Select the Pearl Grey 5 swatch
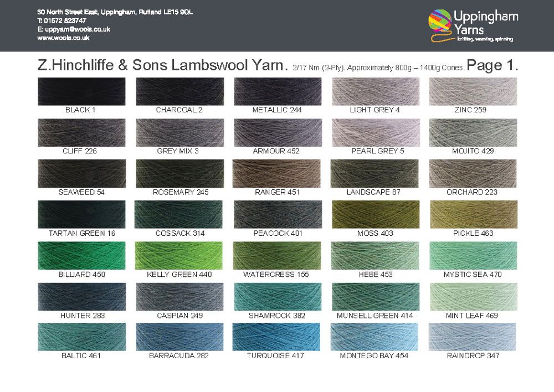The width and height of the screenshot is (554, 392). point(376,132)
